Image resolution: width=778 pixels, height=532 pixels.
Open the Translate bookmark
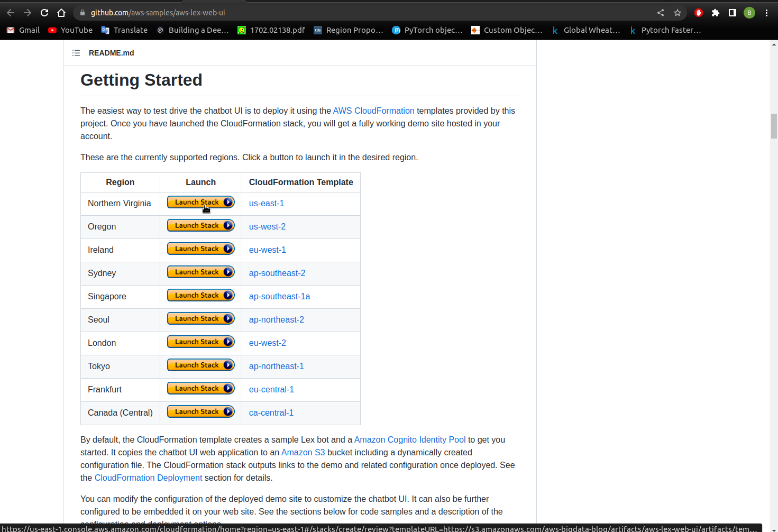124,30
